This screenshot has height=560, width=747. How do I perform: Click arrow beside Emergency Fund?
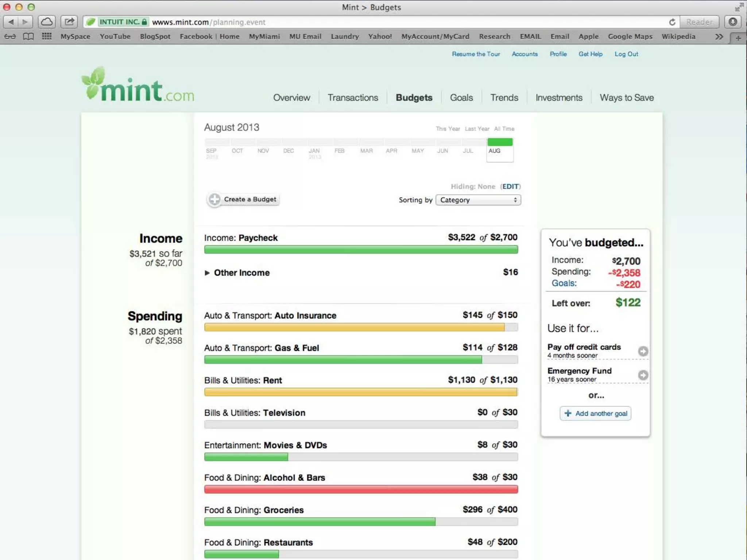click(643, 375)
